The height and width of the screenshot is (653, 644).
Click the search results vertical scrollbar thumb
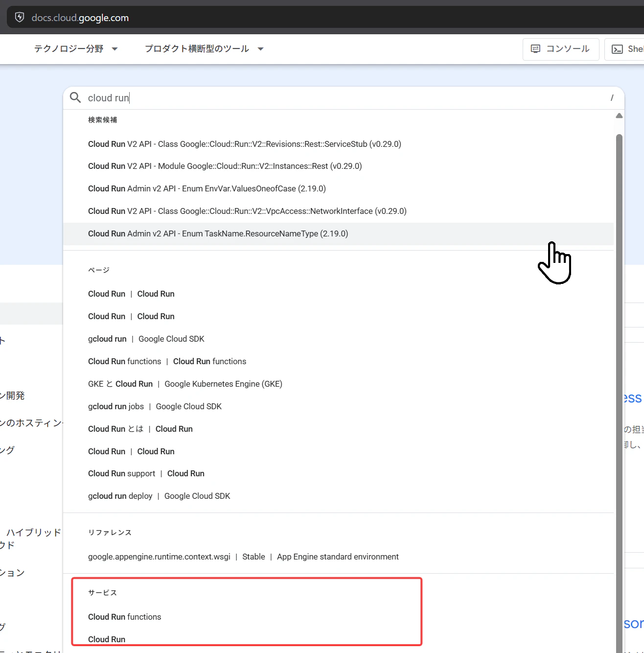tap(619, 394)
